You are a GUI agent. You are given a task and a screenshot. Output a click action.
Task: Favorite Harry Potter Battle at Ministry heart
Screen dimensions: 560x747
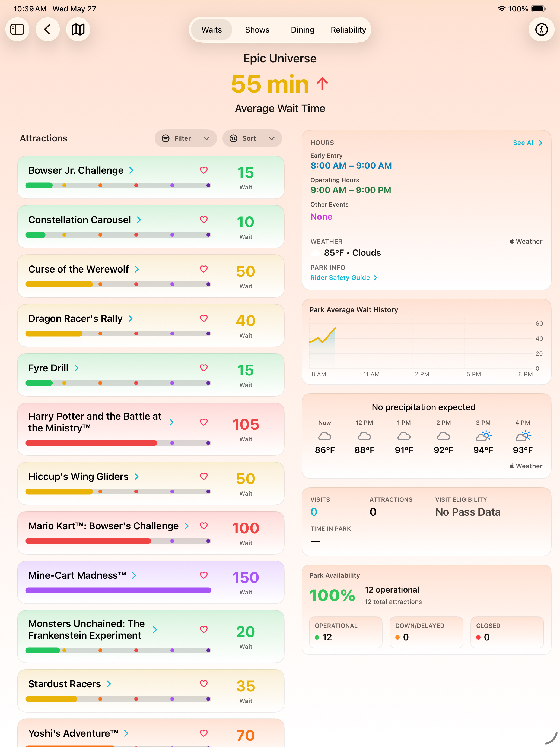[x=203, y=422]
